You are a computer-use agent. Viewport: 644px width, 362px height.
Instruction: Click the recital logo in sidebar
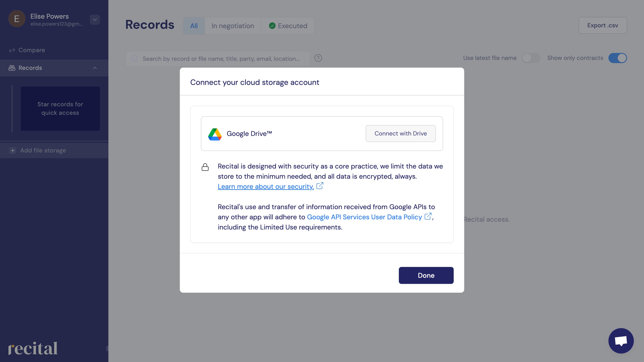tap(33, 348)
